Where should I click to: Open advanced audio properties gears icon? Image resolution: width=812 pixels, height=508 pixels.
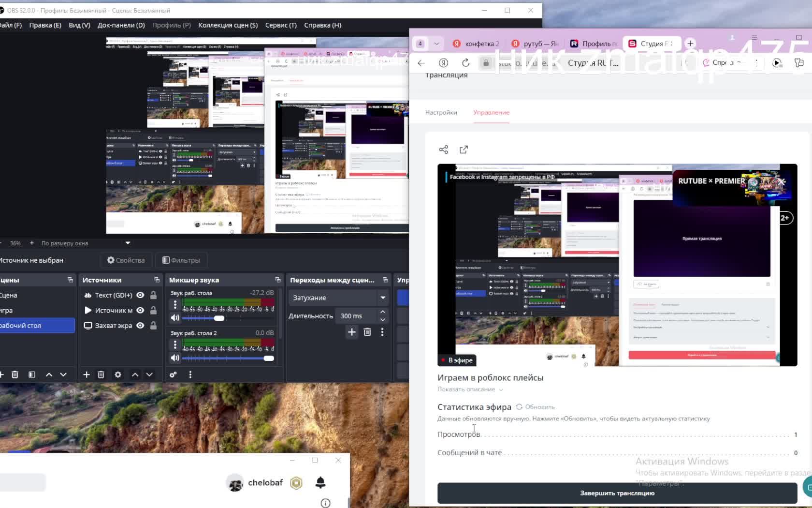173,374
